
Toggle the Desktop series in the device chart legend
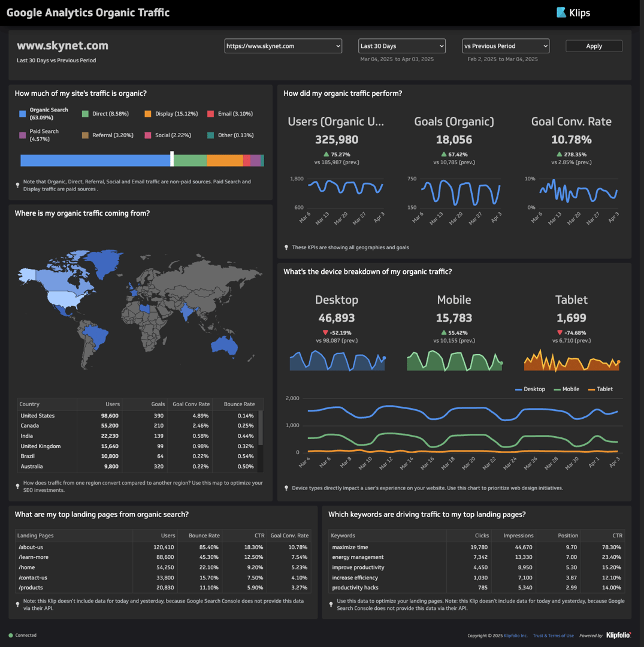point(530,389)
